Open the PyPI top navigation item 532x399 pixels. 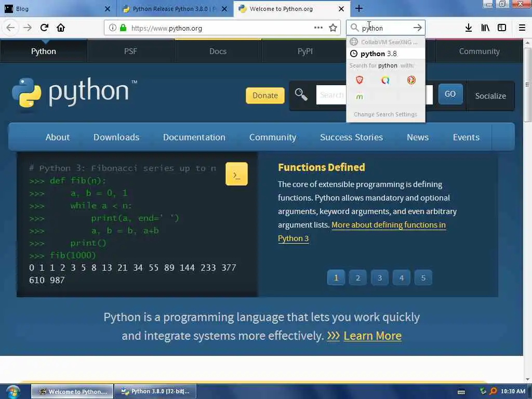305,51
